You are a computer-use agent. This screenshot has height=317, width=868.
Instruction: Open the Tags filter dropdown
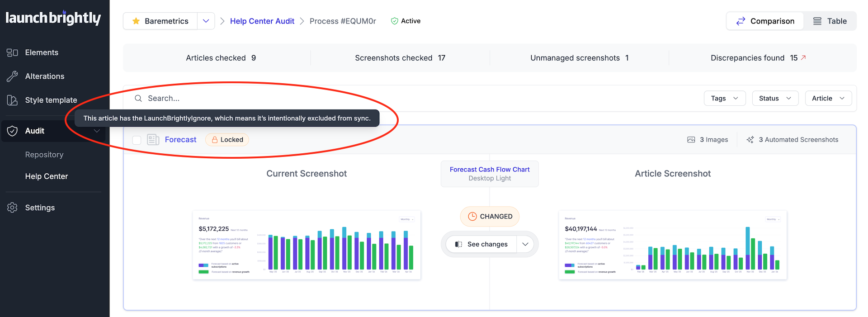pos(725,98)
